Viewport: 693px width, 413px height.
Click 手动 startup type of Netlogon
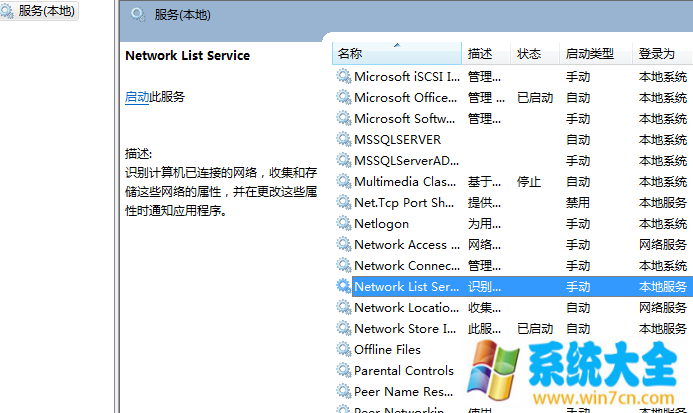pyautogui.click(x=578, y=223)
